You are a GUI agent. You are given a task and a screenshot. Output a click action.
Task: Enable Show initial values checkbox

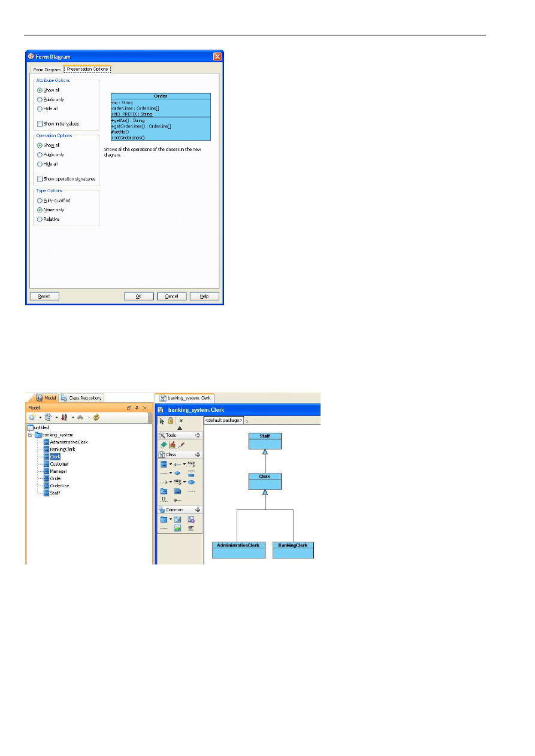tap(40, 124)
